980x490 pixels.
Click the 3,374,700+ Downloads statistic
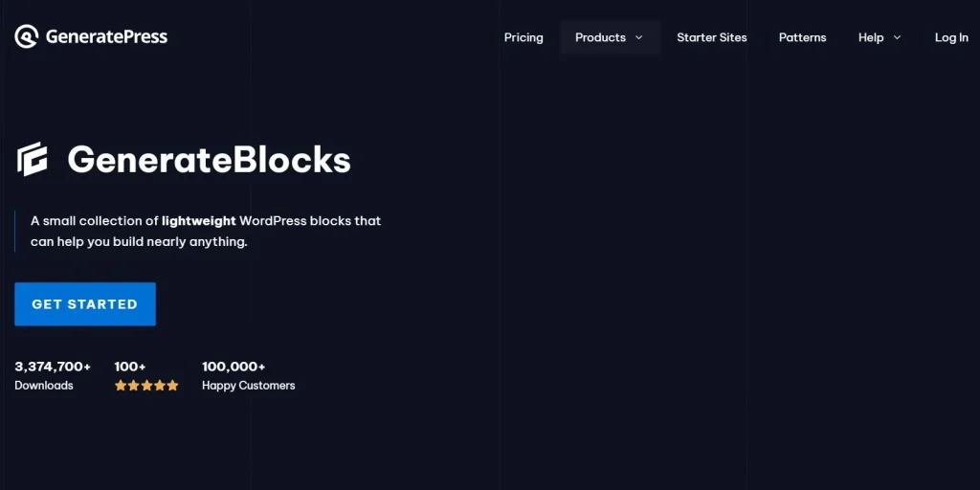tap(53, 375)
